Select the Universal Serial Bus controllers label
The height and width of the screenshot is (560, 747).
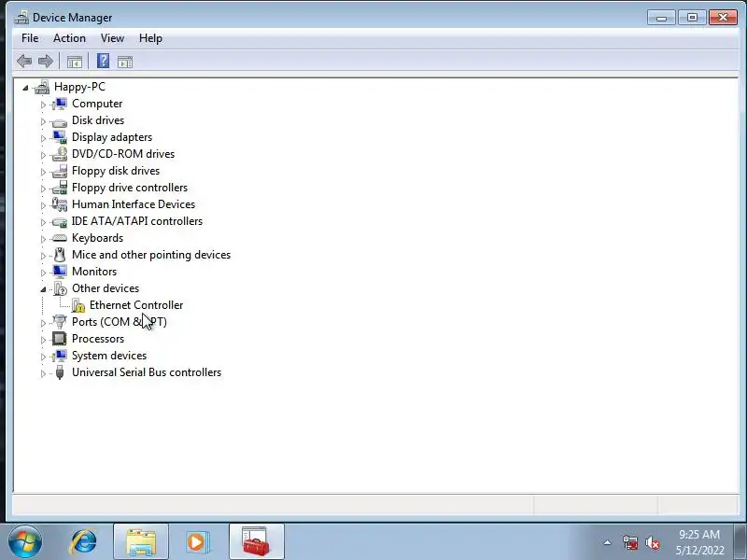(147, 372)
